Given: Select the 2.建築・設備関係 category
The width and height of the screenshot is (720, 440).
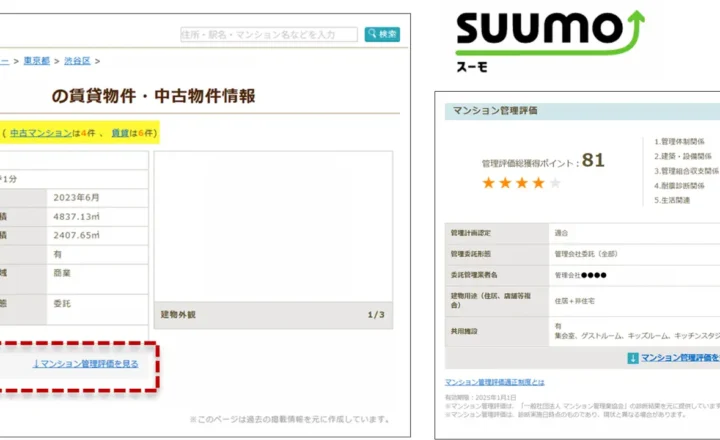Looking at the screenshot, I should (685, 156).
